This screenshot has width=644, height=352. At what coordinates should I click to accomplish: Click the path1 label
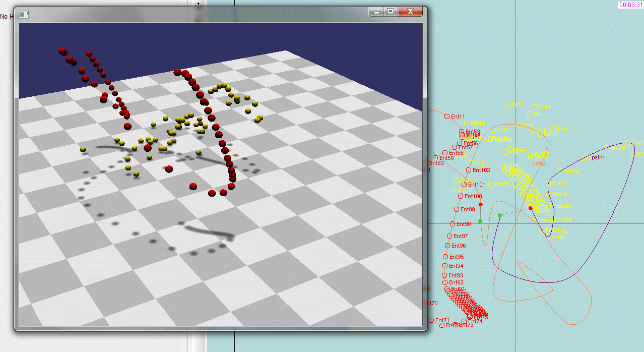tap(598, 158)
